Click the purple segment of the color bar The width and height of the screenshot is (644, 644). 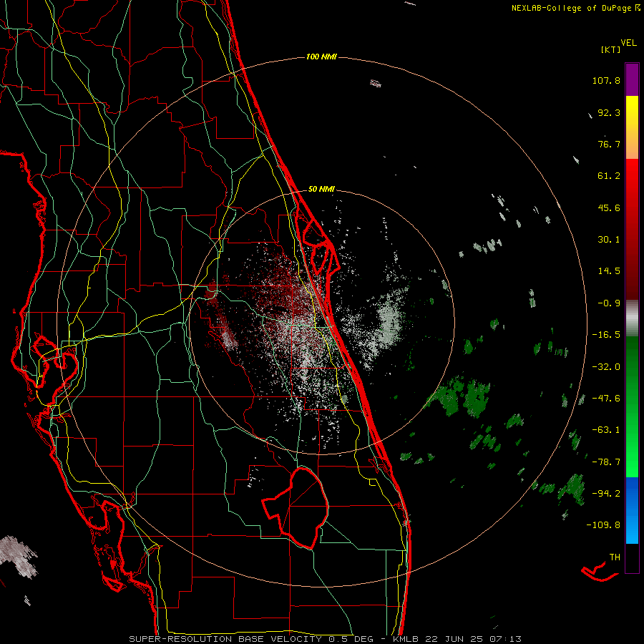click(x=632, y=79)
